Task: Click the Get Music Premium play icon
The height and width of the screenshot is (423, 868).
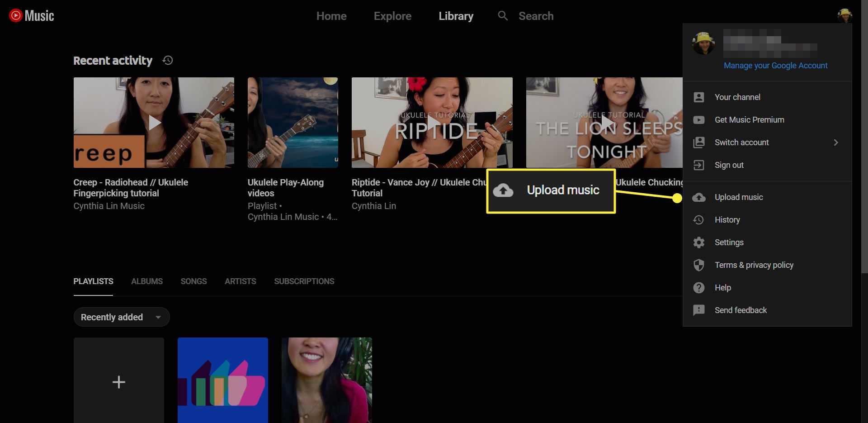Action: [x=699, y=120]
